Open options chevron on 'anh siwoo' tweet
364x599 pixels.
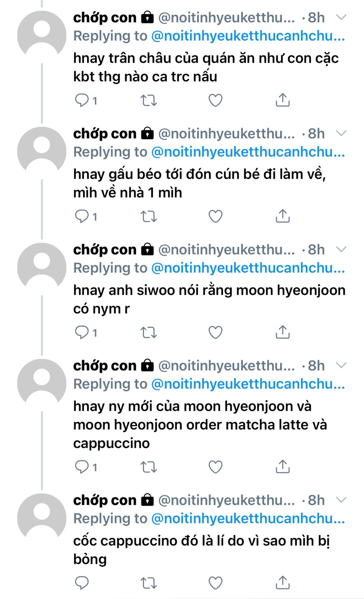pos(342,250)
